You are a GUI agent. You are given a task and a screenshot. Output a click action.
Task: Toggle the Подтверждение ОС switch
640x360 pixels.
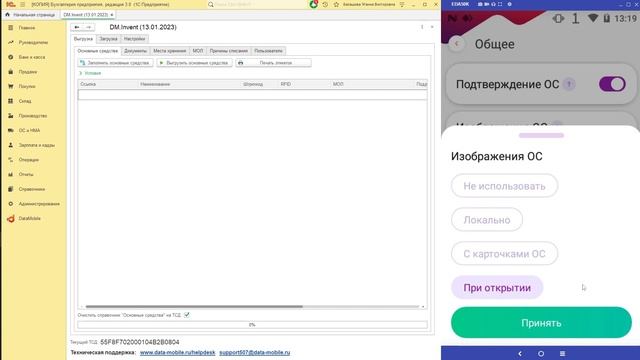[612, 84]
